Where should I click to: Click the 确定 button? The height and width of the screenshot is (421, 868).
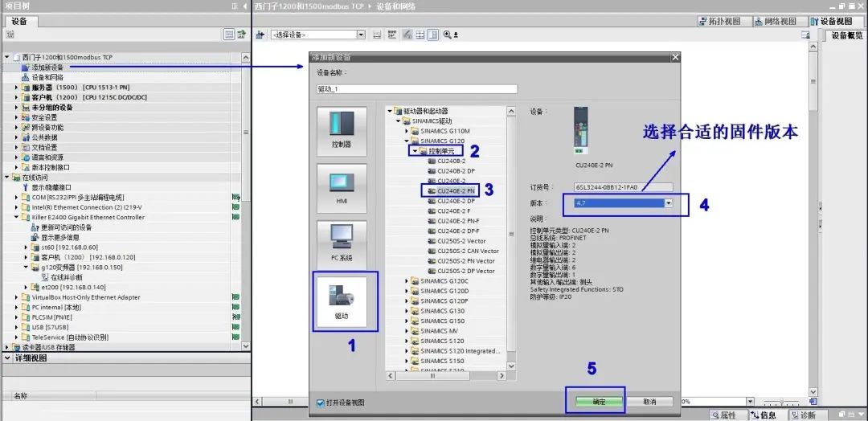[599, 402]
